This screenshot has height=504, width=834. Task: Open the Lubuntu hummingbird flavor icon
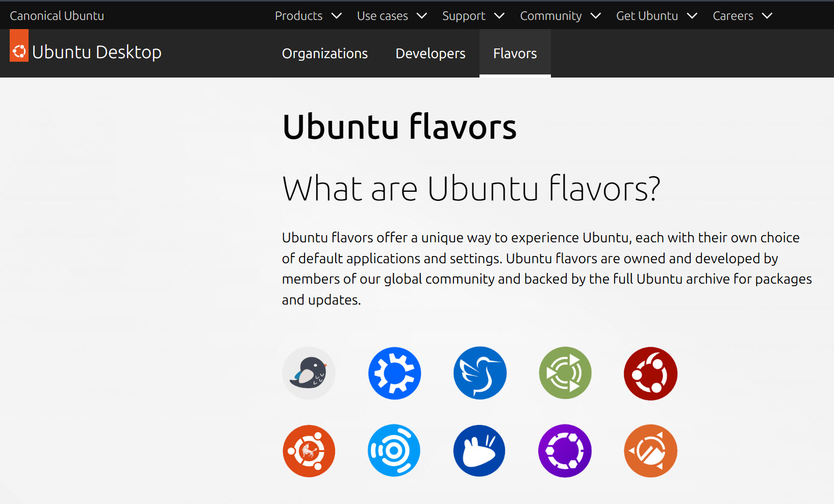pos(480,373)
